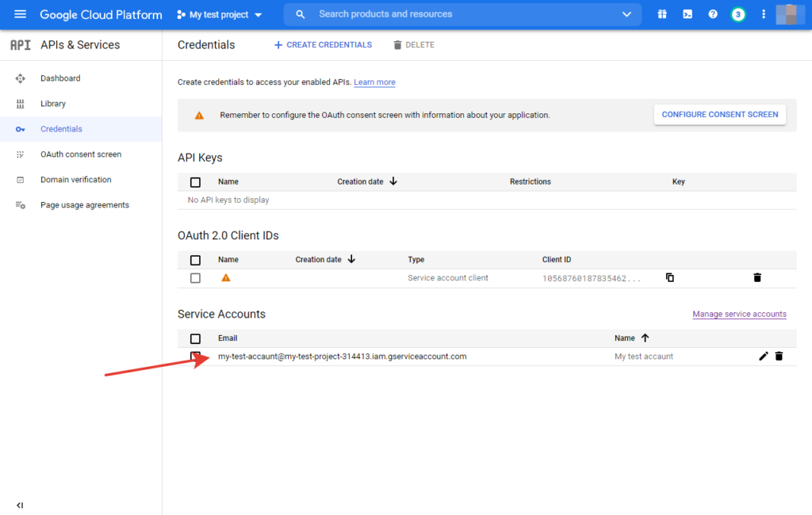Click the Configure Consent Screen button
The width and height of the screenshot is (812, 515).
[719, 115]
